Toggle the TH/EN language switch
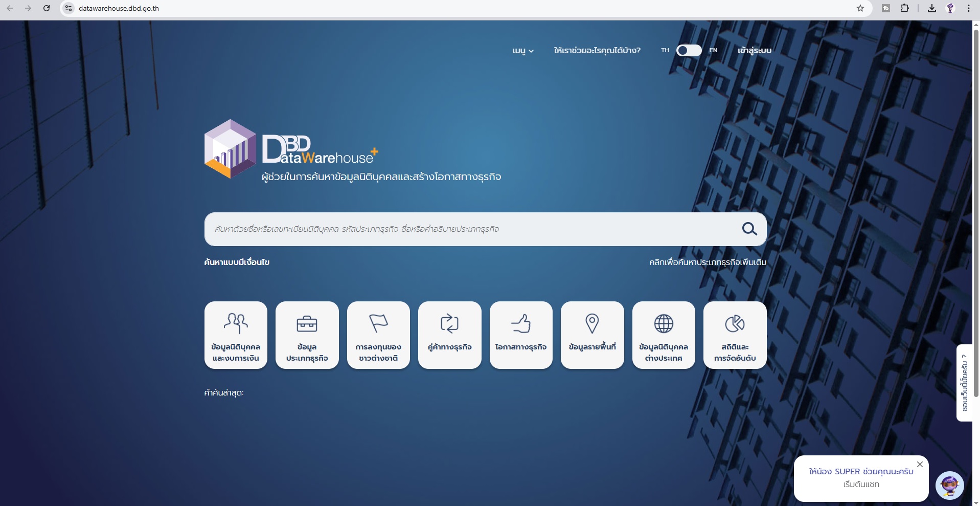 (x=689, y=50)
